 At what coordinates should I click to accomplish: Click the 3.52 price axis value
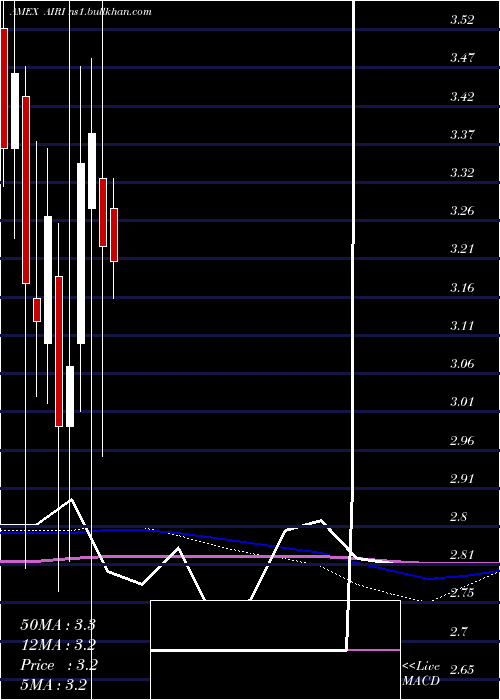pos(462,20)
